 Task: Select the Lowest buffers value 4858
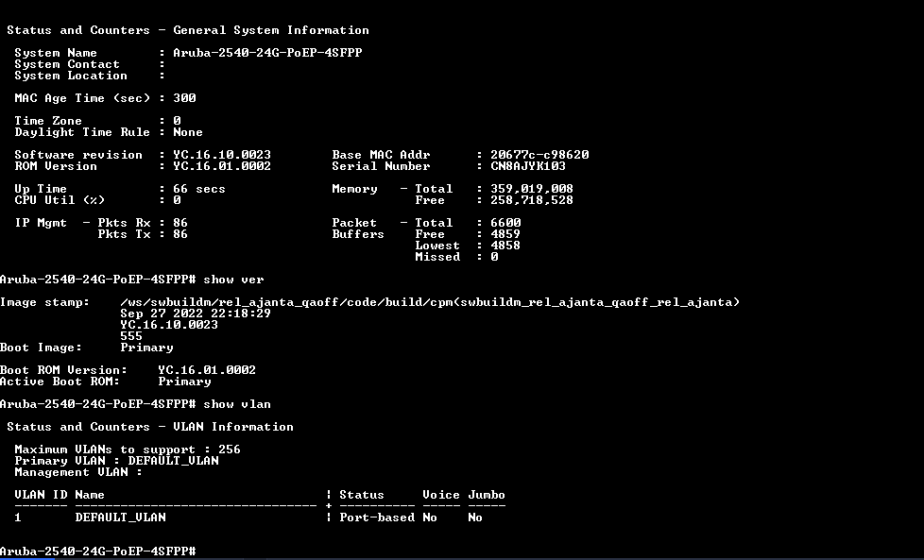pos(505,246)
